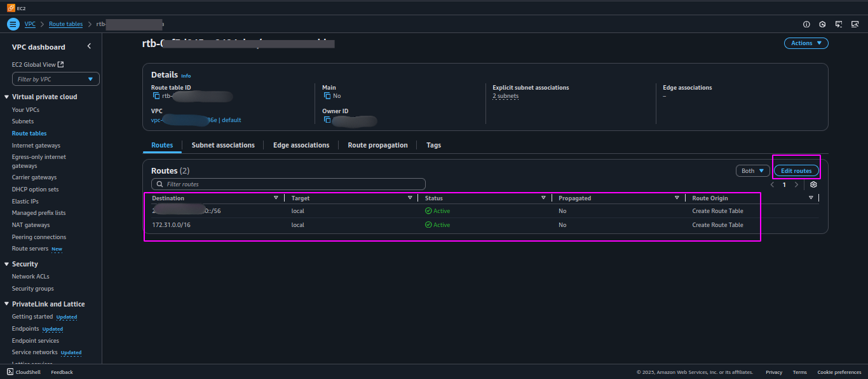Screen dimensions: 868x379
Task: Collapse the Virtual private cloud section
Action: click(x=6, y=97)
